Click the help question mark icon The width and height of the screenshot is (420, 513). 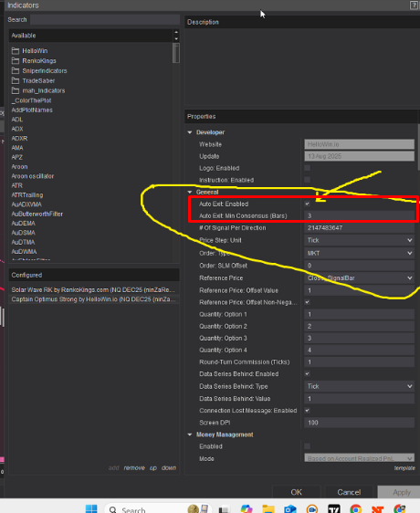coord(414,5)
